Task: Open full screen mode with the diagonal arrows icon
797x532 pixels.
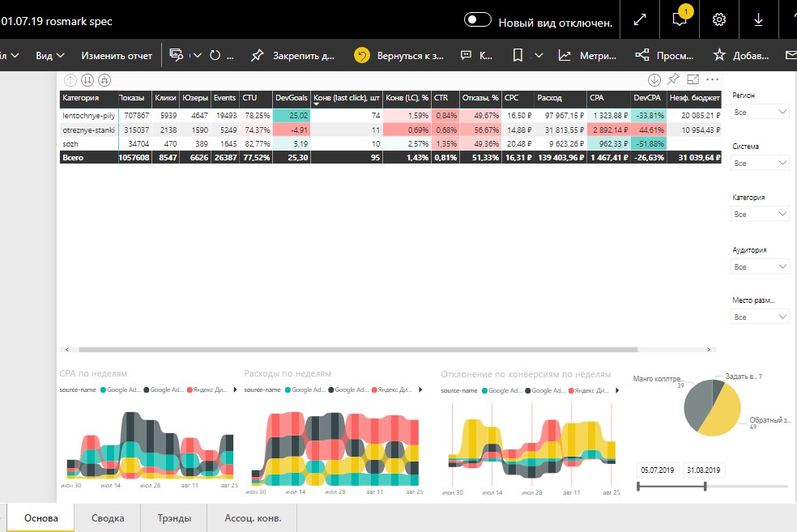Action: coord(640,19)
